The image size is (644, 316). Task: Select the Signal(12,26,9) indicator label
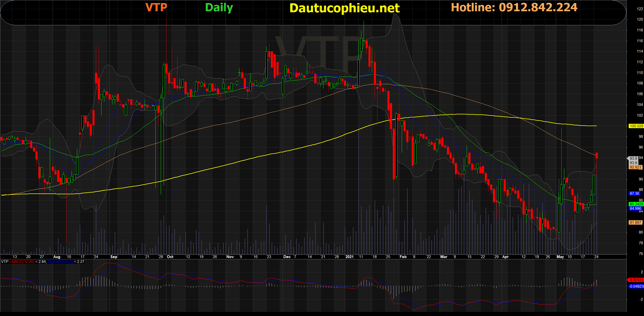[60, 262]
